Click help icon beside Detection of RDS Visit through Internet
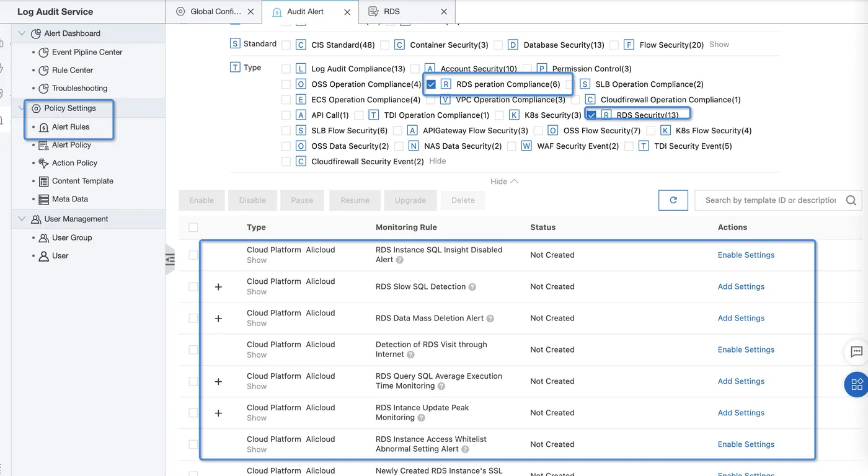The width and height of the screenshot is (868, 476). (x=411, y=355)
